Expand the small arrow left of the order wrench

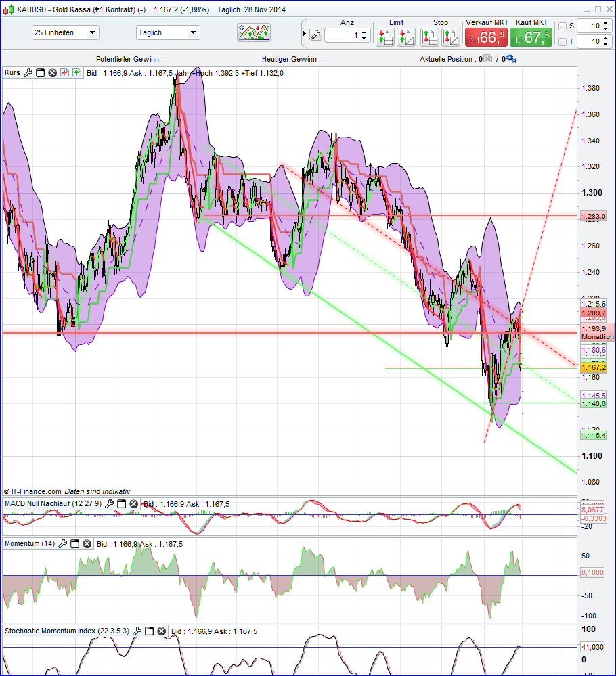[x=304, y=33]
